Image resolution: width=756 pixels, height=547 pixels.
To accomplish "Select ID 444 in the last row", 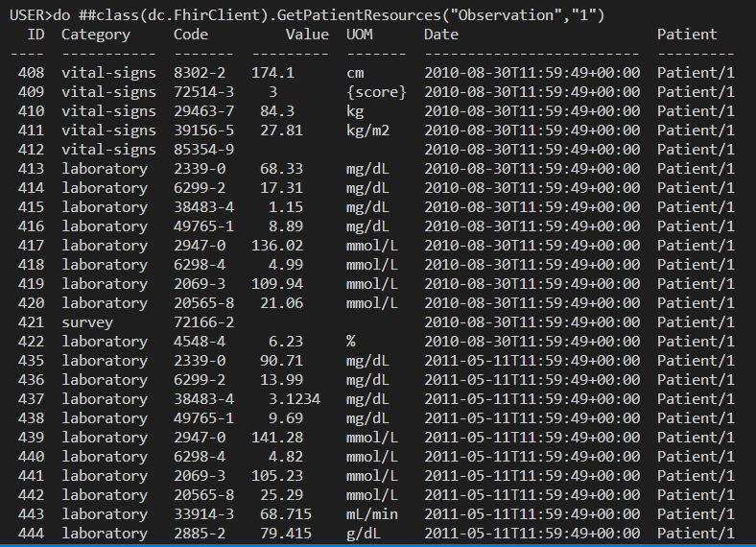I will coord(32,534).
